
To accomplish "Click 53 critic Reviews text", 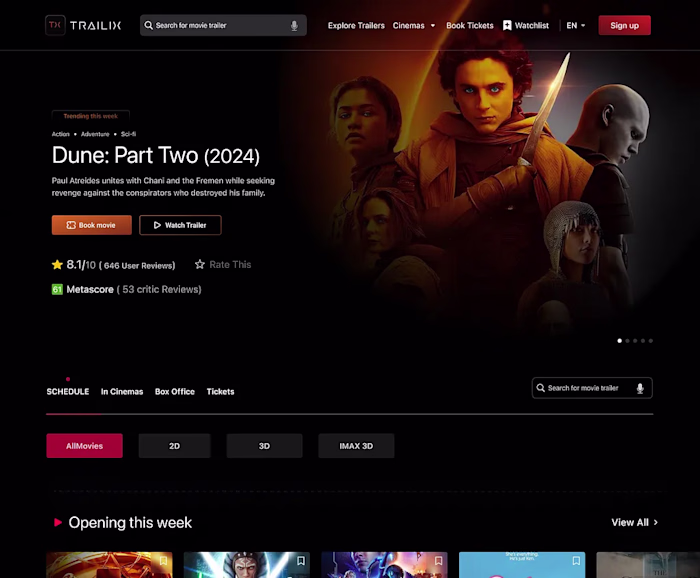I will coord(161,289).
